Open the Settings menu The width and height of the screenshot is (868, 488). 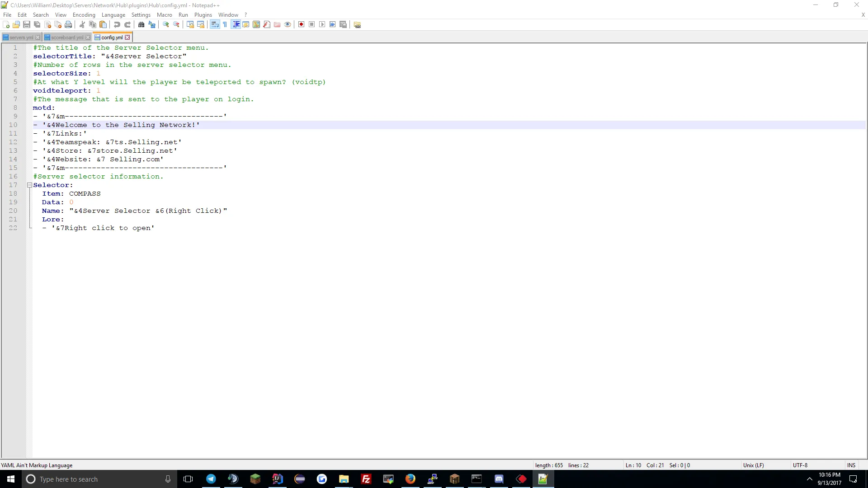coord(141,15)
